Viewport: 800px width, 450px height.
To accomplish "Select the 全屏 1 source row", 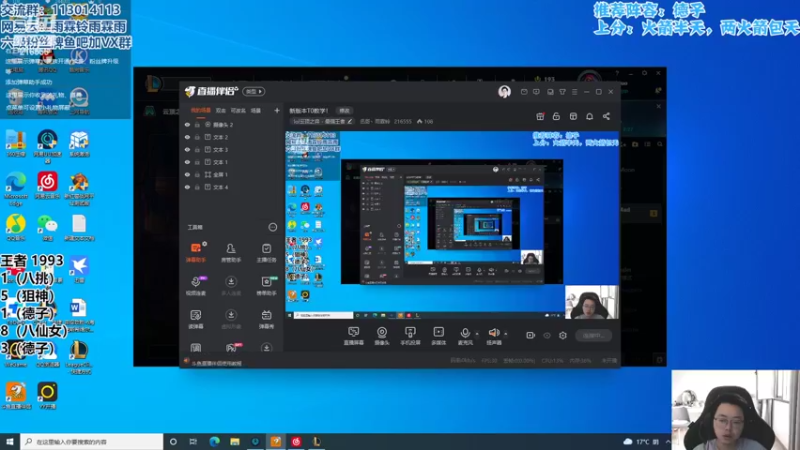I will (231, 174).
